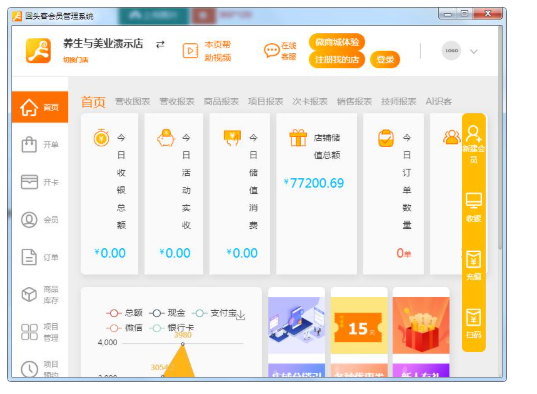Image resolution: width=537 pixels, height=394 pixels.
Task: Click the 今日储值消费 yen icon
Action: tap(232, 138)
